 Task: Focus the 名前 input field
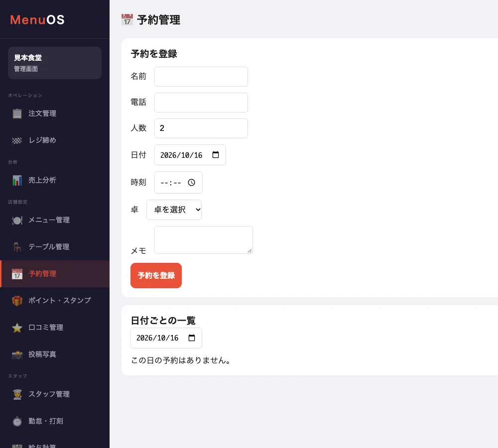[x=201, y=77]
